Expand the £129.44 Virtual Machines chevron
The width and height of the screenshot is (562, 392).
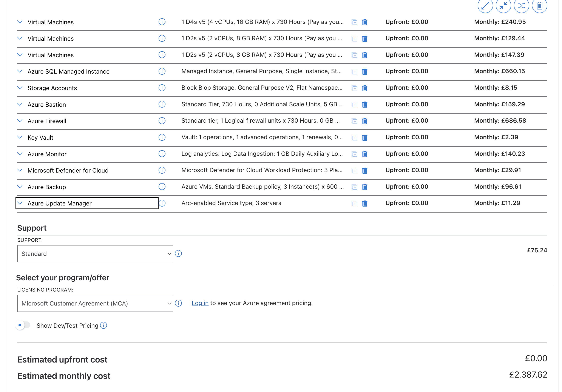point(20,38)
